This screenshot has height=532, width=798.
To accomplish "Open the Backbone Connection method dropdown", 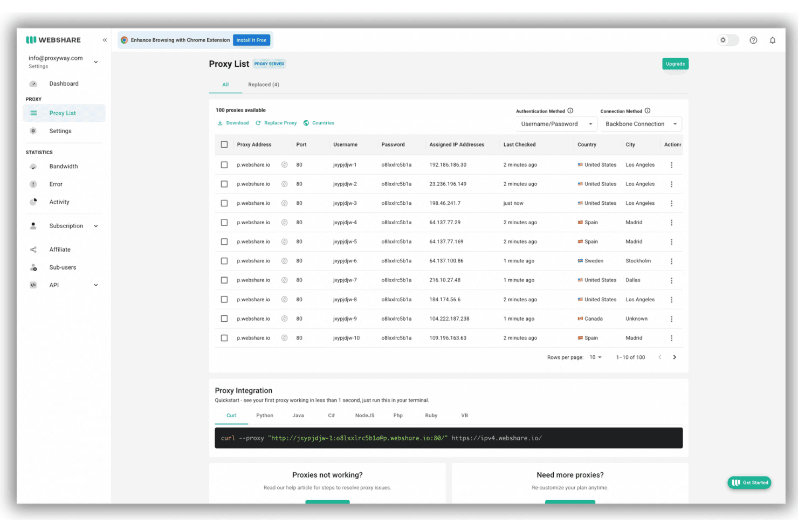I will [641, 124].
